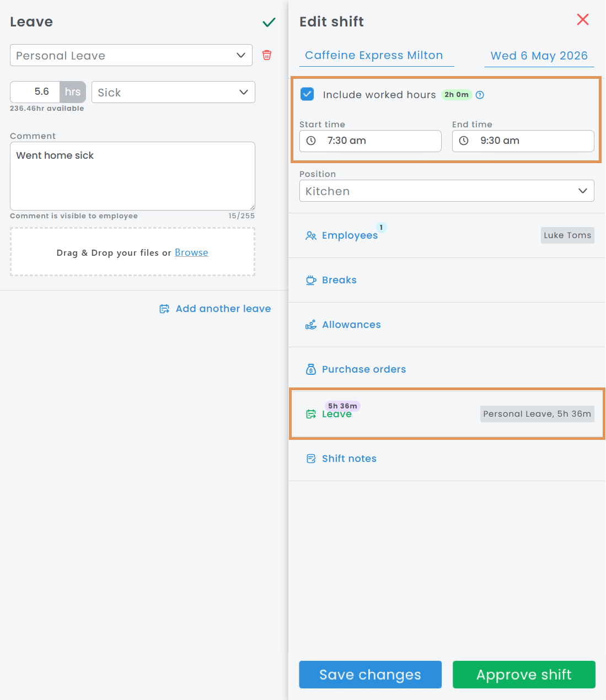The width and height of the screenshot is (606, 700).
Task: Click the 2h 0m worked hours badge
Action: click(457, 95)
